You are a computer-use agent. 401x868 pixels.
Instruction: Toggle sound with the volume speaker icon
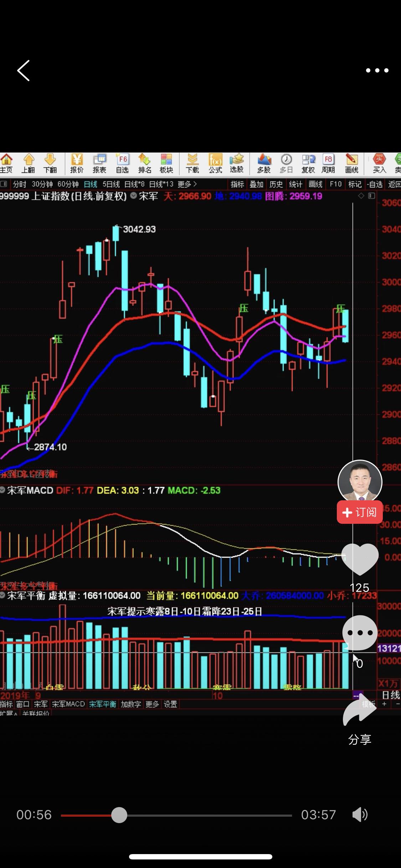pos(360,815)
